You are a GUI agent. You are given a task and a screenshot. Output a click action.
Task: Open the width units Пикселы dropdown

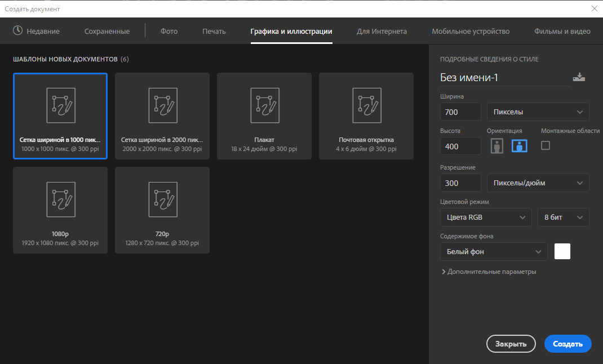pyautogui.click(x=538, y=112)
